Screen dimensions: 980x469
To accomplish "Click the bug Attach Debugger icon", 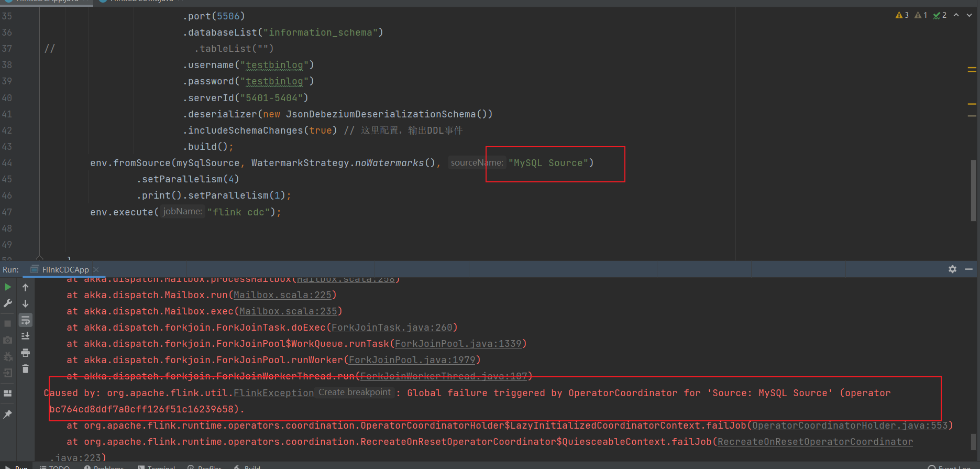I will point(8,357).
